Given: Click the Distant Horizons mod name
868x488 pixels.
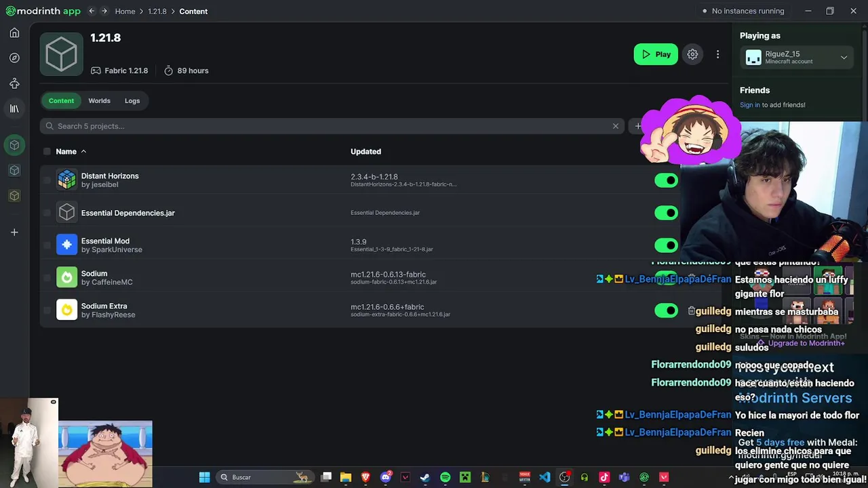Looking at the screenshot, I should (110, 176).
